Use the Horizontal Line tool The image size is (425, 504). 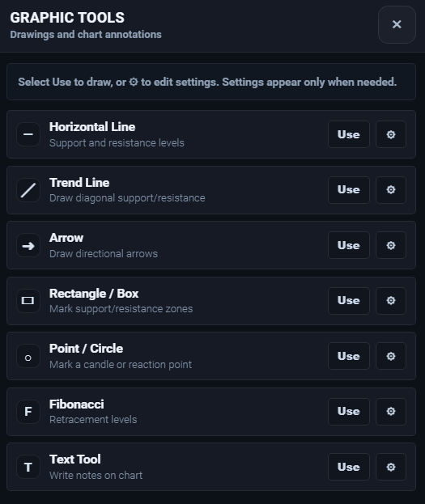click(x=349, y=134)
